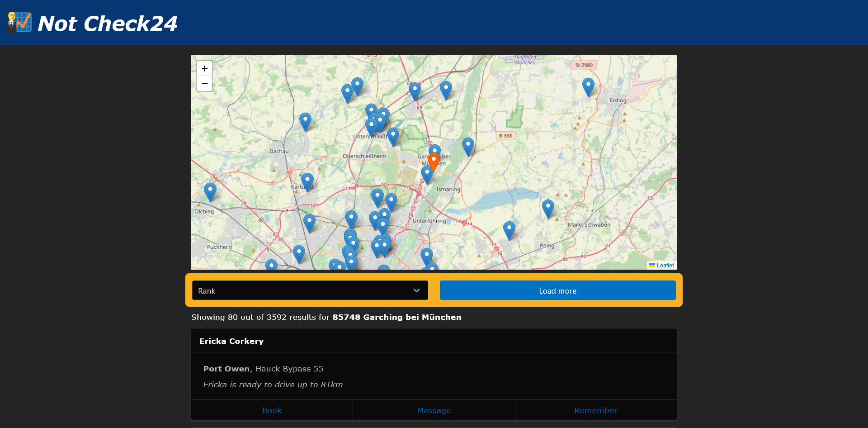Click the marker north of Dachau

[306, 122]
